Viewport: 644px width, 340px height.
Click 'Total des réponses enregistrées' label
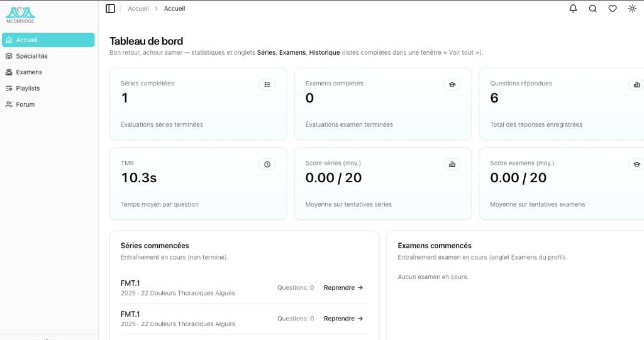pyautogui.click(x=536, y=124)
